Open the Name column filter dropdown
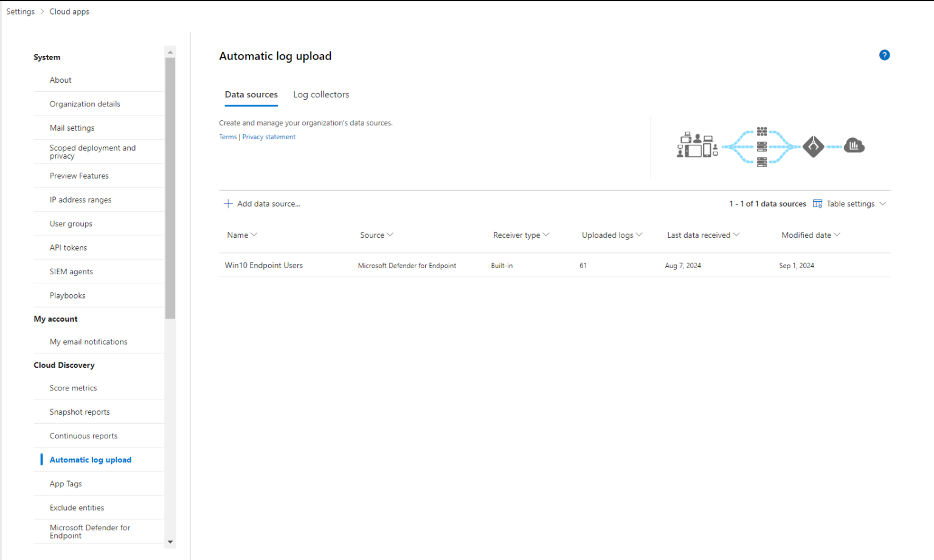This screenshot has height=560, width=934. click(255, 235)
